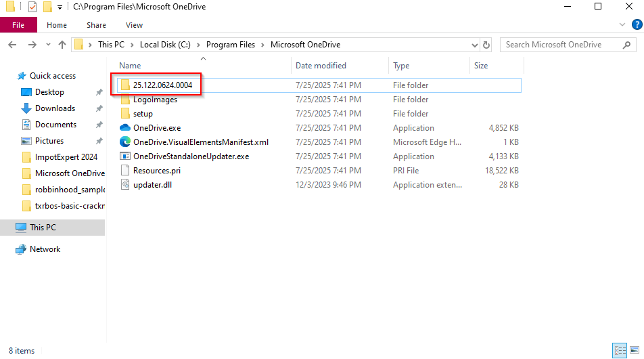The height and width of the screenshot is (359, 644).
Task: Click the 12/3/2023 9:46 PM date
Action: (328, 185)
